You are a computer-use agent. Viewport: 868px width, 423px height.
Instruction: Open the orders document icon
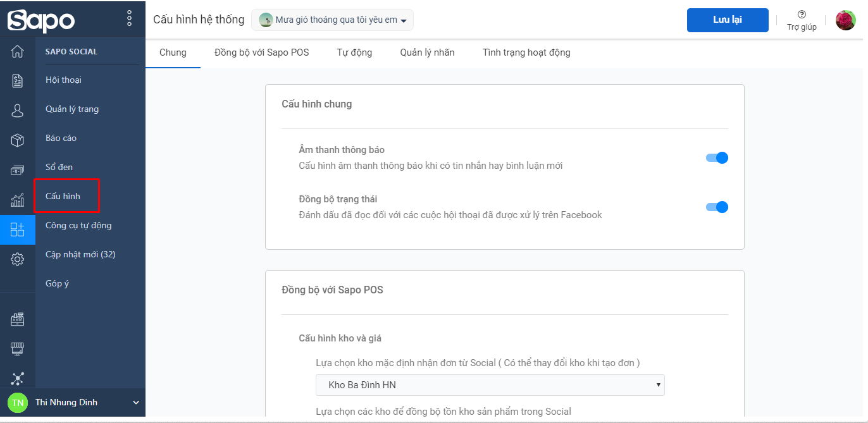point(17,81)
